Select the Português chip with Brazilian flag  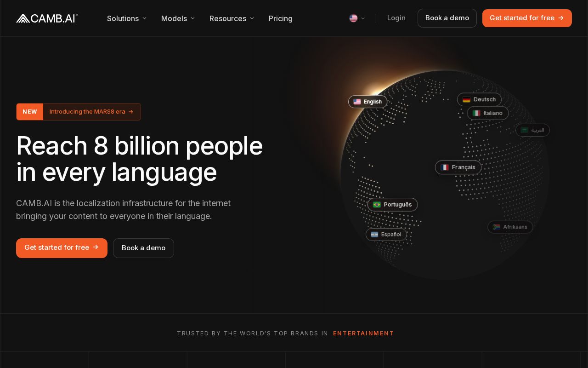pos(393,205)
